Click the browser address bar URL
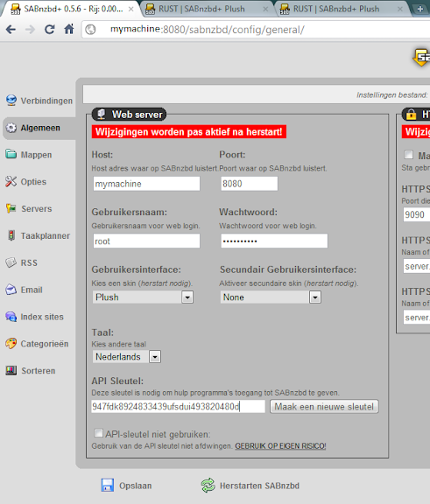Screen dimensions: 430x504 click(208, 30)
